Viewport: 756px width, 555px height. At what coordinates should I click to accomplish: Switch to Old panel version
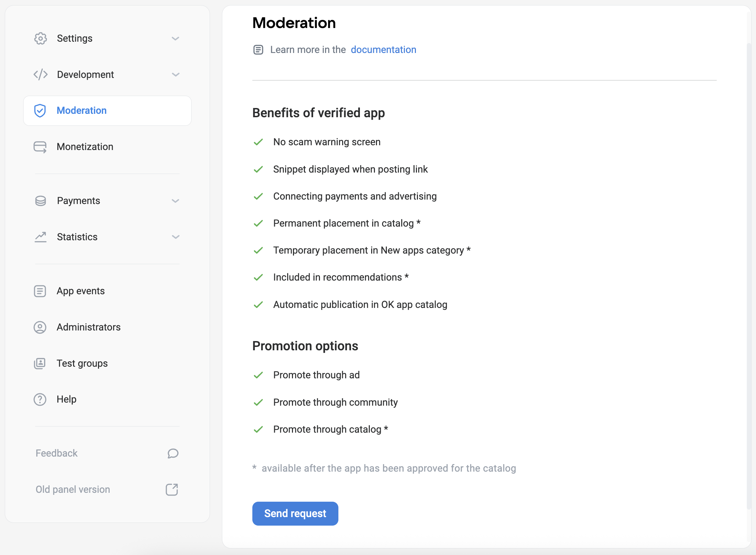73,489
